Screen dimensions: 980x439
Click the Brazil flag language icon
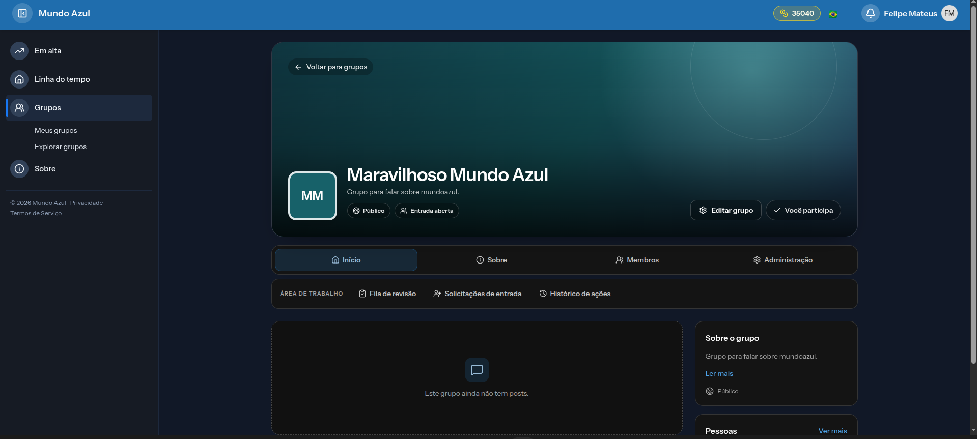click(x=833, y=14)
